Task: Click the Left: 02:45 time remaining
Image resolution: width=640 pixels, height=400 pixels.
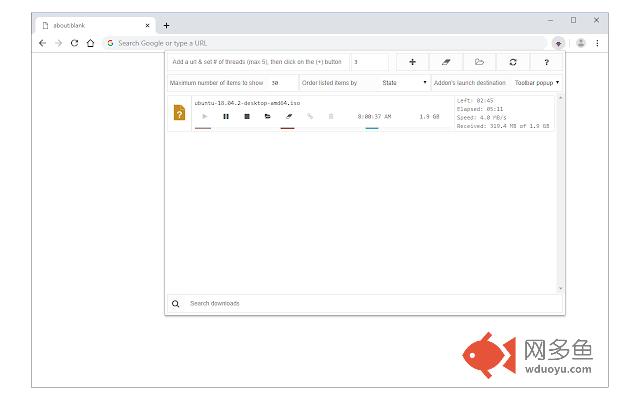Action: tap(475, 100)
